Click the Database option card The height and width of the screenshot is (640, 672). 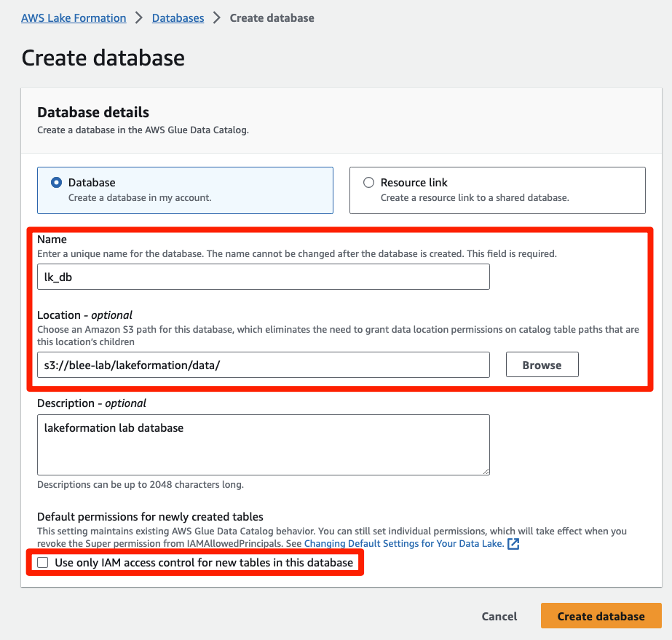(185, 190)
